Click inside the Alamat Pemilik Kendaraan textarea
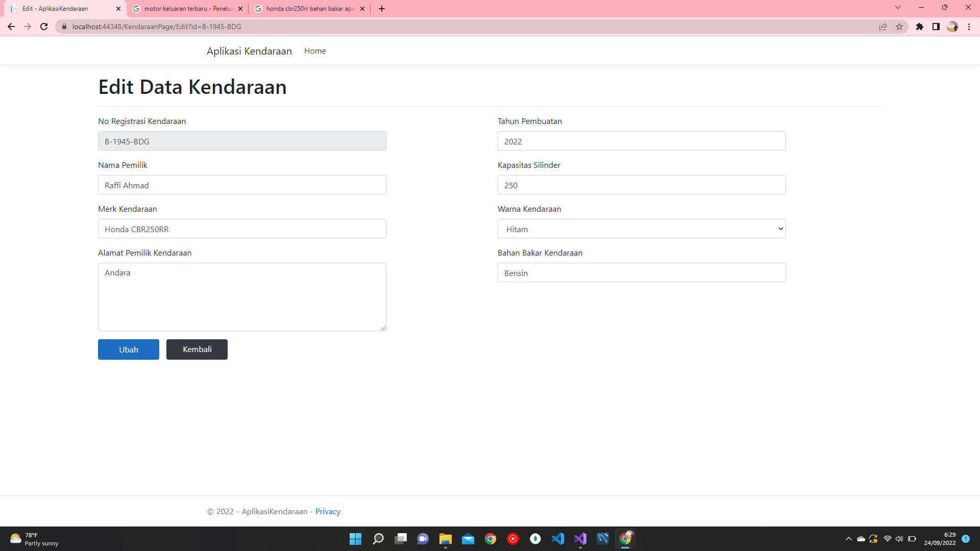The width and height of the screenshot is (980, 551). point(242,297)
